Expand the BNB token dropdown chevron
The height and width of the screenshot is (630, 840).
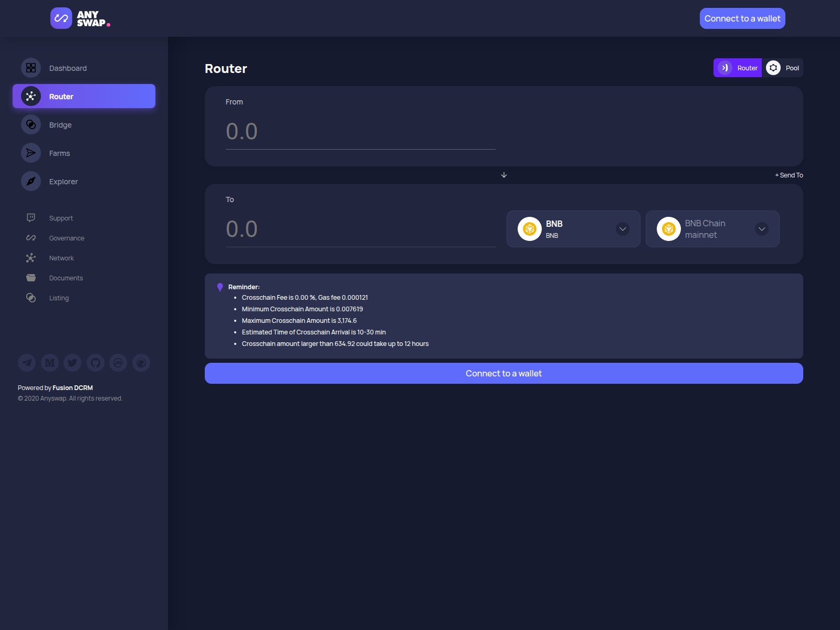(623, 229)
